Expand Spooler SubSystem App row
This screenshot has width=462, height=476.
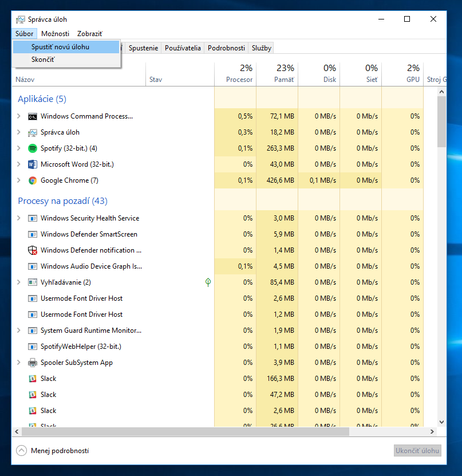(19, 363)
